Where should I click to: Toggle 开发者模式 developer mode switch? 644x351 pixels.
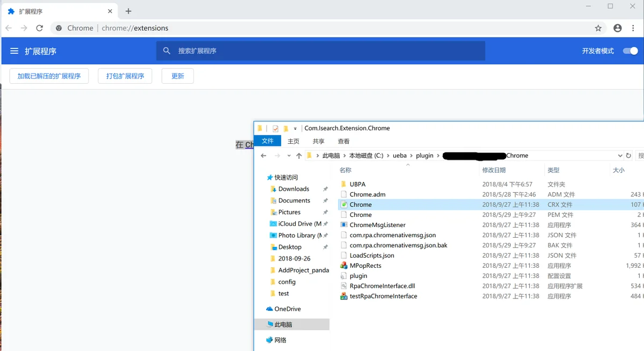tap(630, 51)
